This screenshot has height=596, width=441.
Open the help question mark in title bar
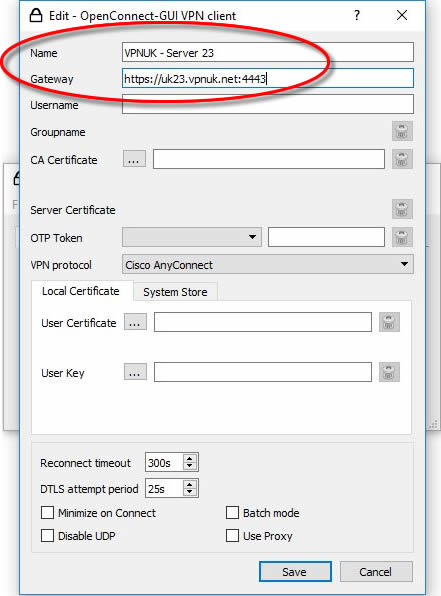[x=357, y=16]
